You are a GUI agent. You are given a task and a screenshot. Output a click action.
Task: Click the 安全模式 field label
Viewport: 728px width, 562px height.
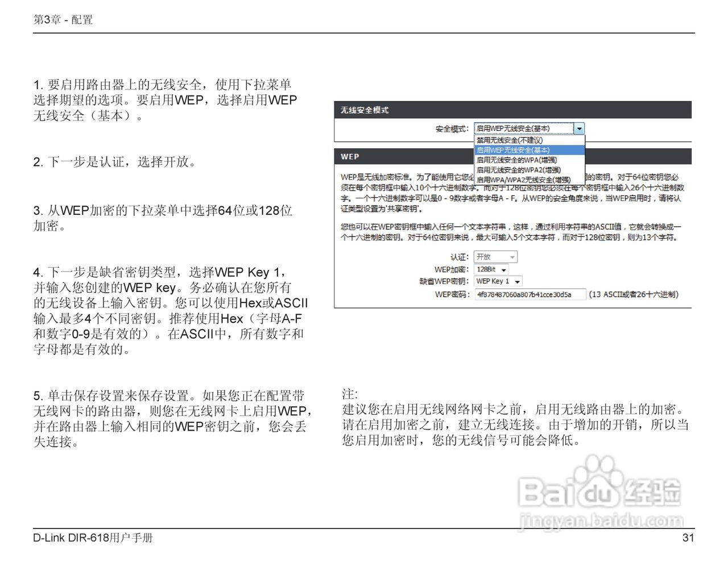452,129
